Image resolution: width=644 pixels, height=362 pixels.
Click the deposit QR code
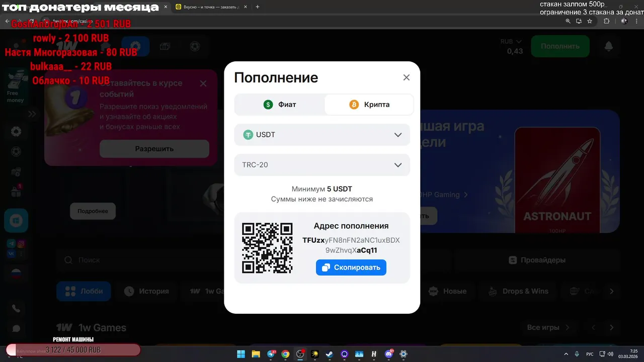267,248
